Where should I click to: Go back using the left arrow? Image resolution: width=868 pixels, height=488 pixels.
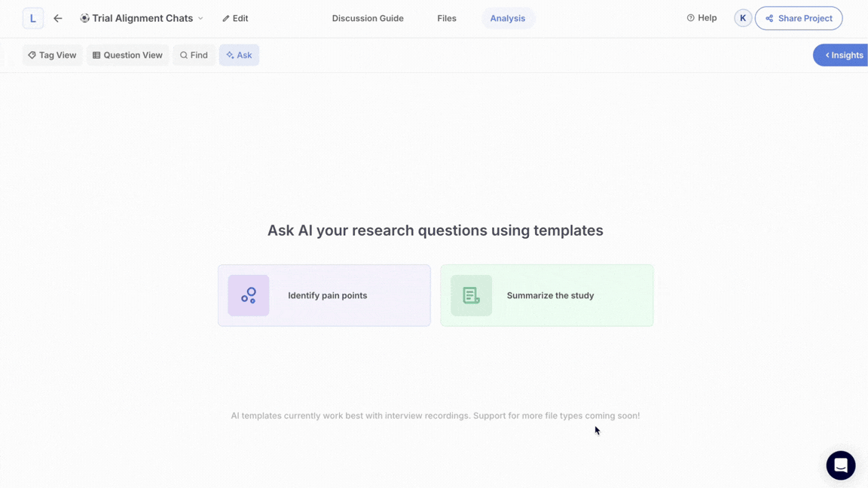57,18
